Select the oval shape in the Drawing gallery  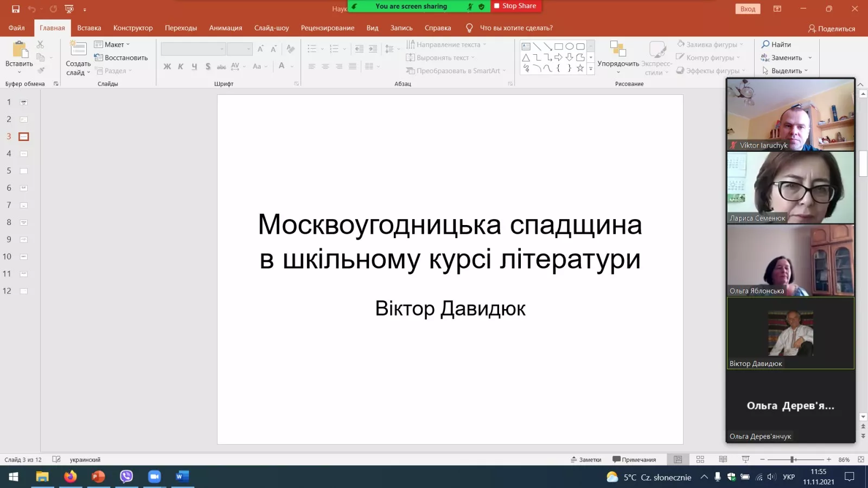pos(569,46)
